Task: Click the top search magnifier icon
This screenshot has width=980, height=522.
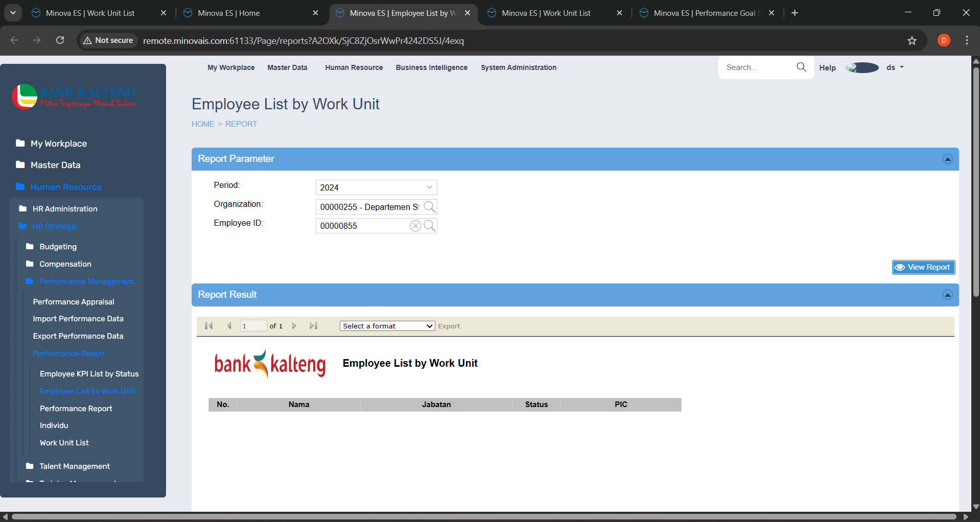Action: pos(801,67)
